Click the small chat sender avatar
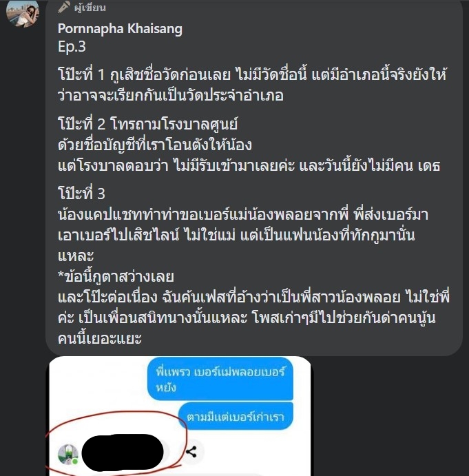The height and width of the screenshot is (476, 469). [68, 455]
